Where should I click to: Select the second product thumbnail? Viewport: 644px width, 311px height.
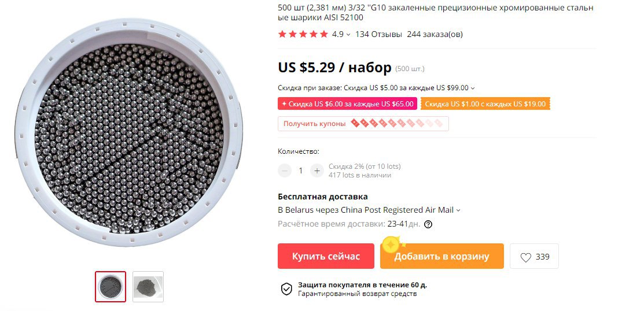[148, 287]
